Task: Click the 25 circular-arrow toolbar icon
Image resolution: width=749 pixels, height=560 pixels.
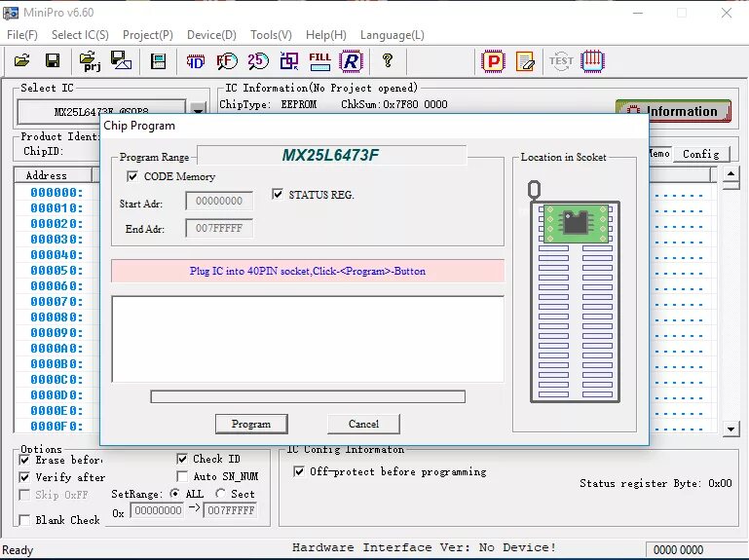Action: coord(258,60)
